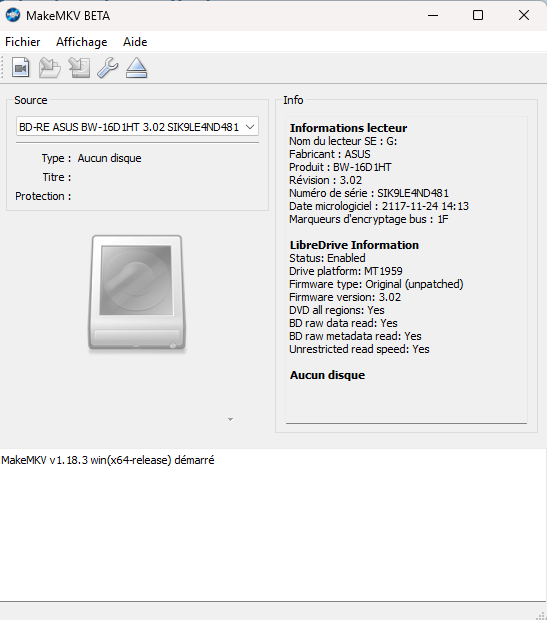Click bold 'Aucun disque' in Info panel
Screen dimensions: 547x620
click(327, 375)
